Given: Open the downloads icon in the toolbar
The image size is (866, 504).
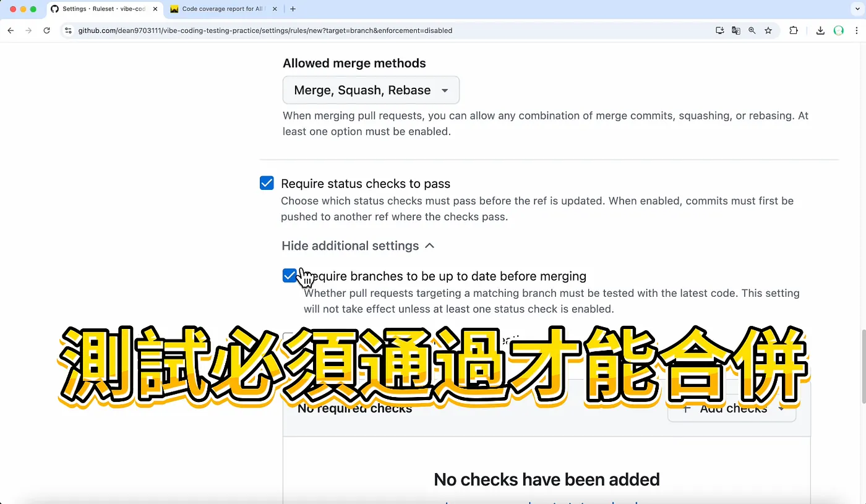Looking at the screenshot, I should coord(820,30).
